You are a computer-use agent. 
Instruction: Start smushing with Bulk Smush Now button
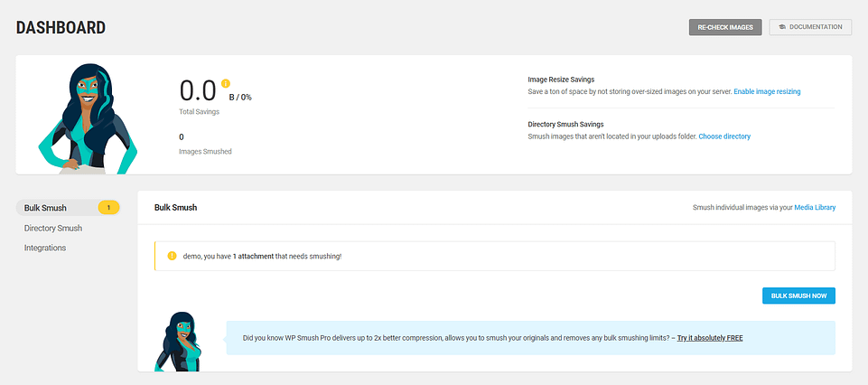(798, 296)
